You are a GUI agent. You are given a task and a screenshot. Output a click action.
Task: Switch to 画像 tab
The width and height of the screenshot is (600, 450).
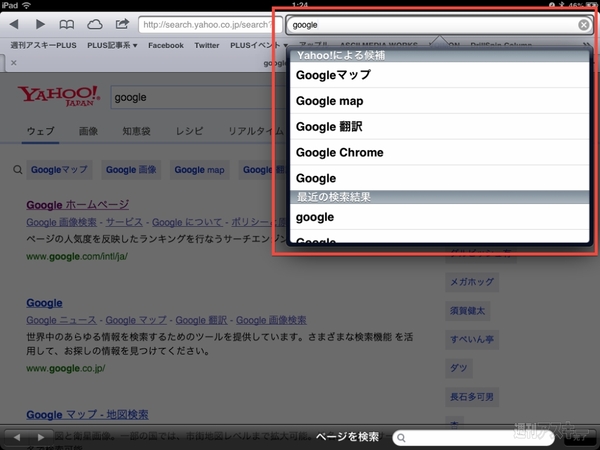[x=88, y=131]
